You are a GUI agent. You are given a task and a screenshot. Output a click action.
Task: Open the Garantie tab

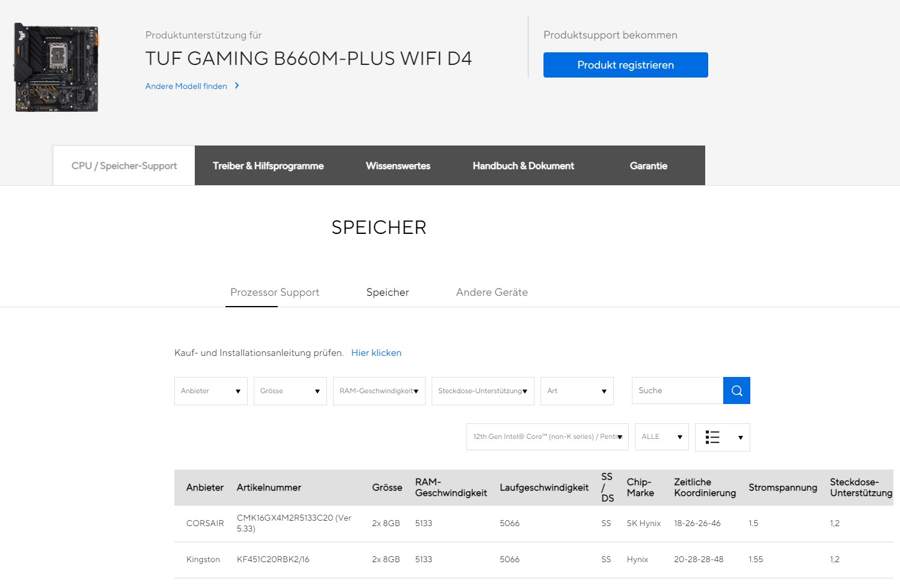(649, 165)
